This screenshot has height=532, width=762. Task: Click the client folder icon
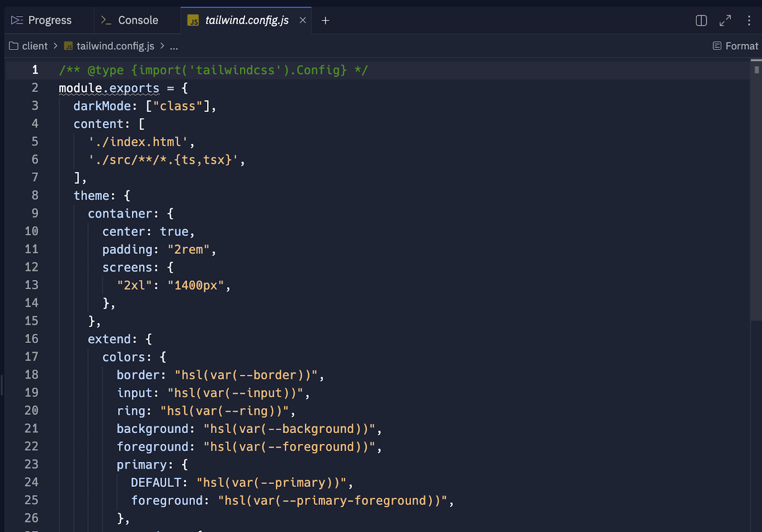point(14,46)
